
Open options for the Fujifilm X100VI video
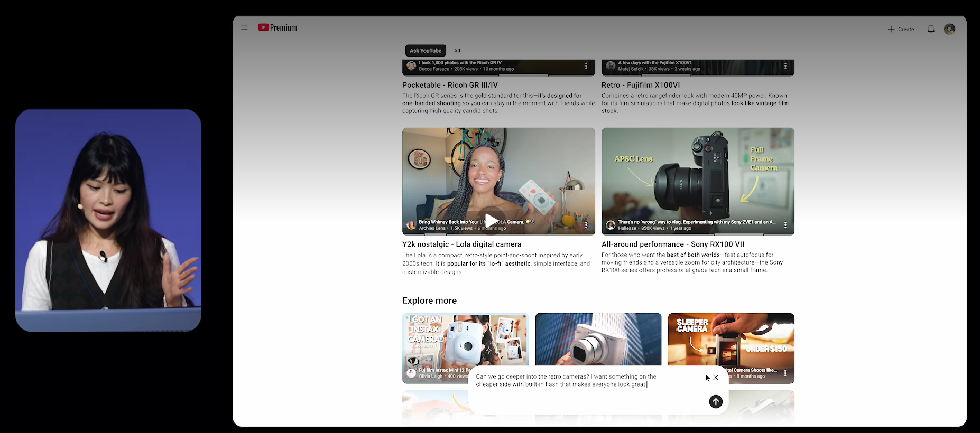(x=785, y=66)
